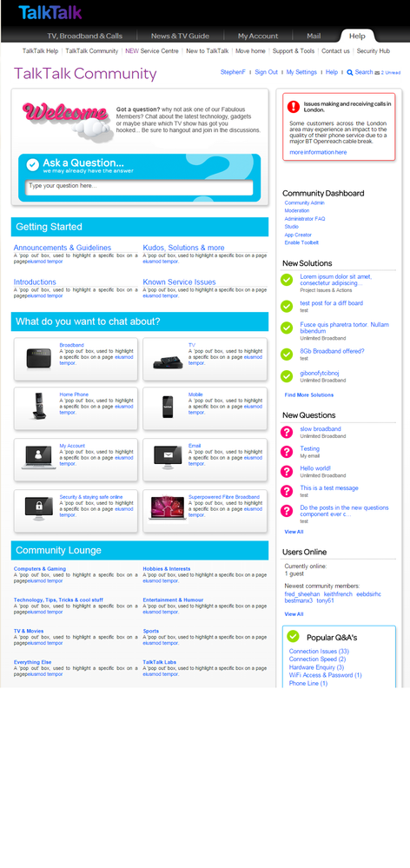Open TalkTalk Help in the sub-menu

click(40, 51)
